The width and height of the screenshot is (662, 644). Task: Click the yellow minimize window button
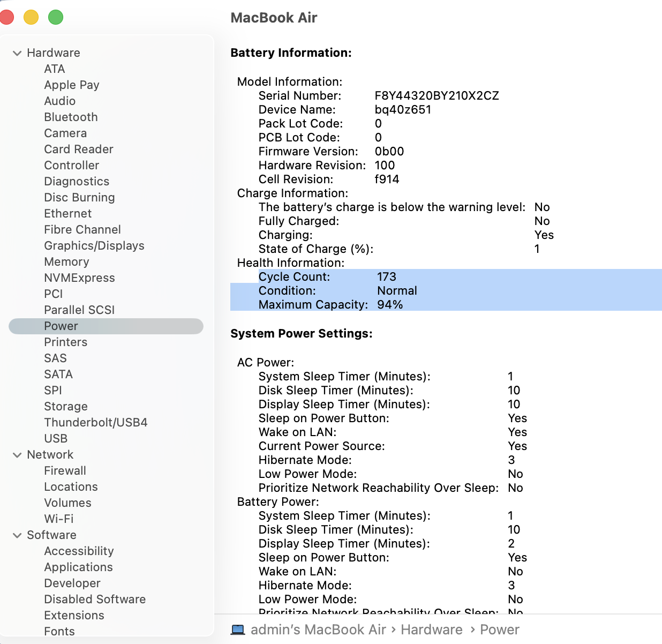[31, 17]
